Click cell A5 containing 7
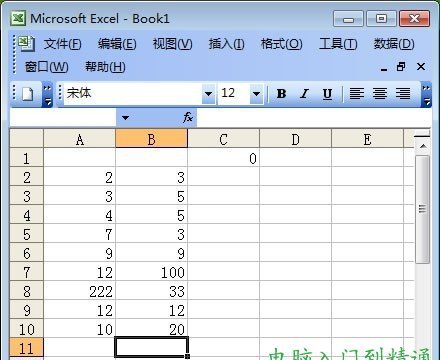440x360 pixels. coord(80,234)
